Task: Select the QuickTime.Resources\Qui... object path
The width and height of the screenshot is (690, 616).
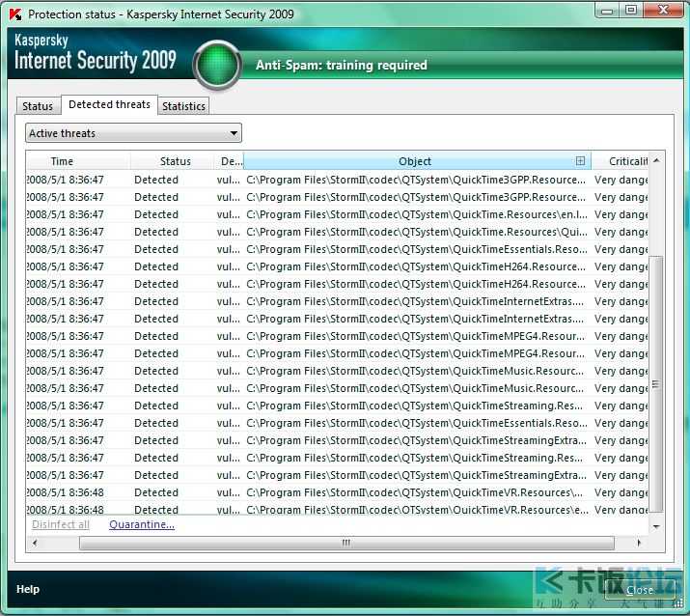Action: (417, 232)
